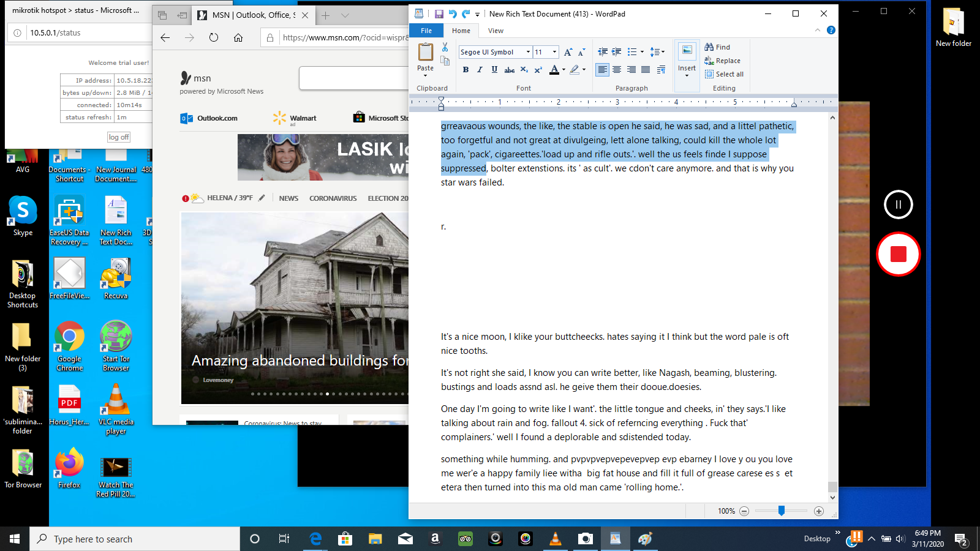Toggle italic formatting

480,70
